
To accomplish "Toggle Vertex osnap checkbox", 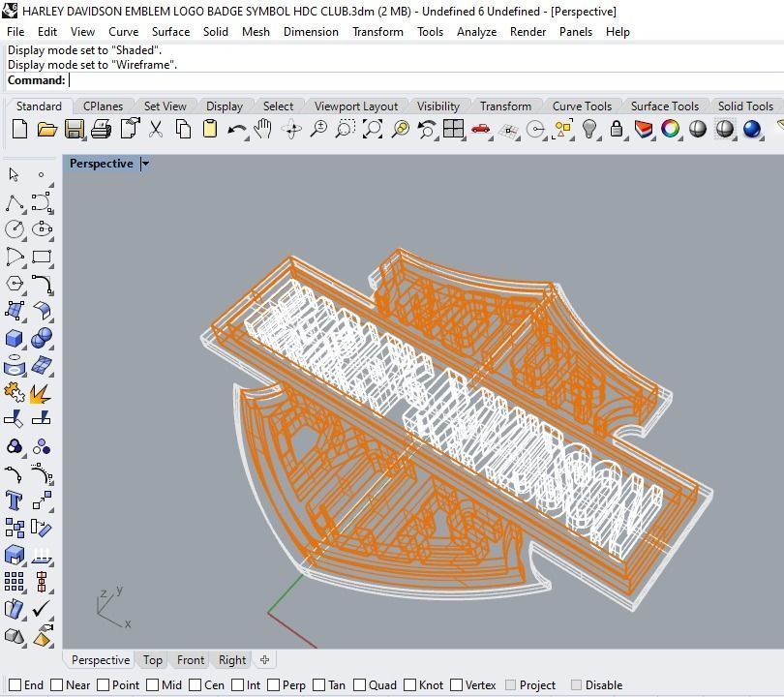I will [457, 684].
